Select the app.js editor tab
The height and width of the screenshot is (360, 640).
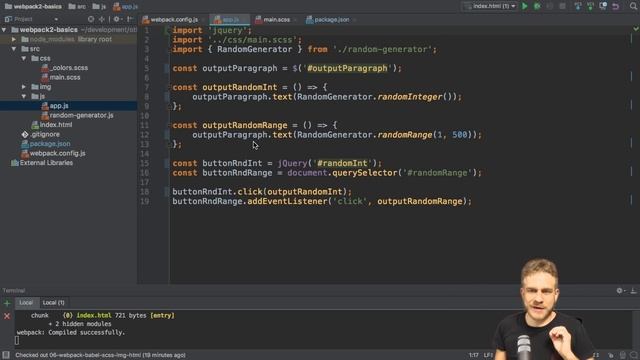231,20
